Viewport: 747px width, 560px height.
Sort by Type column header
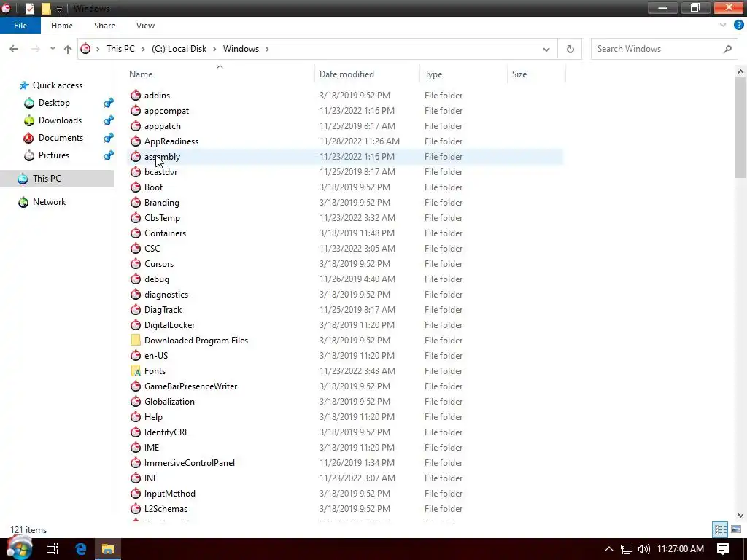point(433,74)
